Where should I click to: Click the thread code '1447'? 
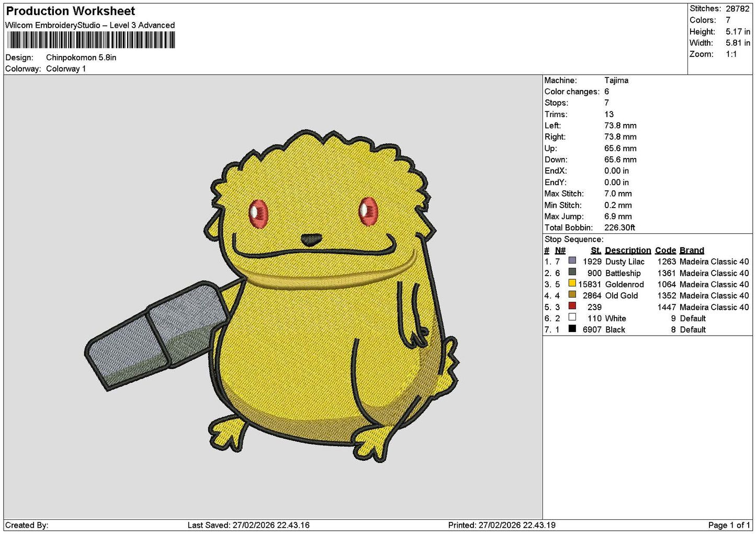coord(667,308)
